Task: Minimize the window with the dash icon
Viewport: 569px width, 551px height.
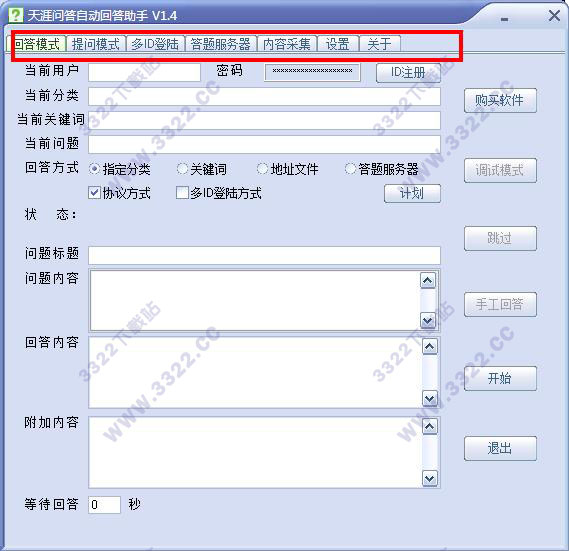Action: tap(504, 19)
